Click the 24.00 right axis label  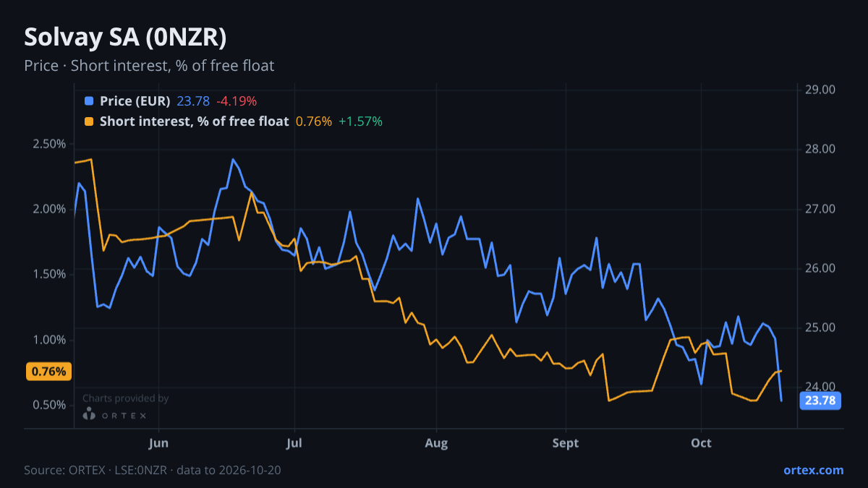coord(820,387)
